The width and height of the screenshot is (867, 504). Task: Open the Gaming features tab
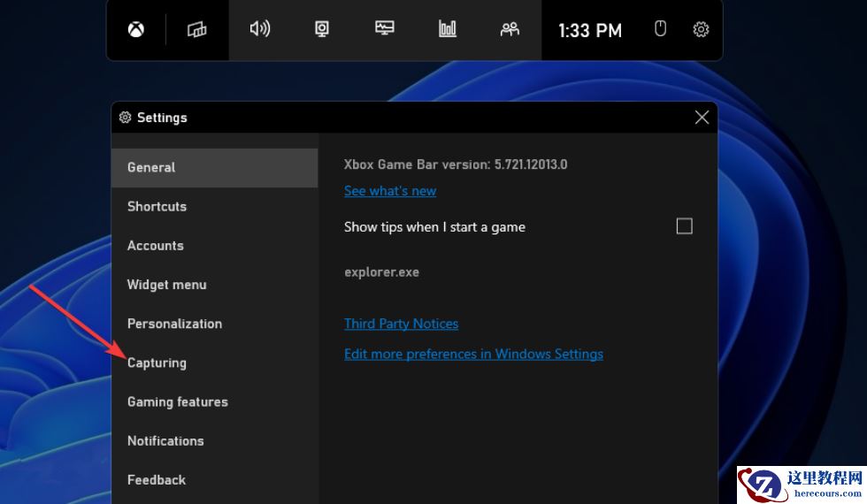tap(214, 401)
